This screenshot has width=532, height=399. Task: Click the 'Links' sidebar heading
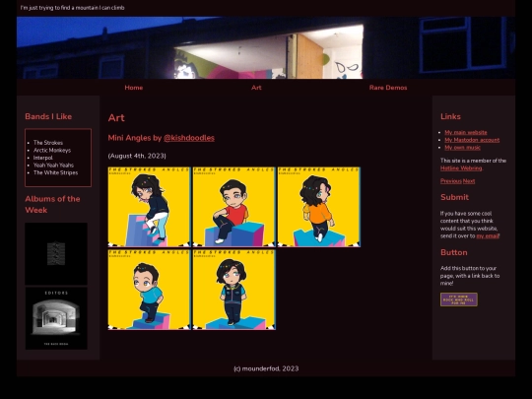(x=450, y=116)
